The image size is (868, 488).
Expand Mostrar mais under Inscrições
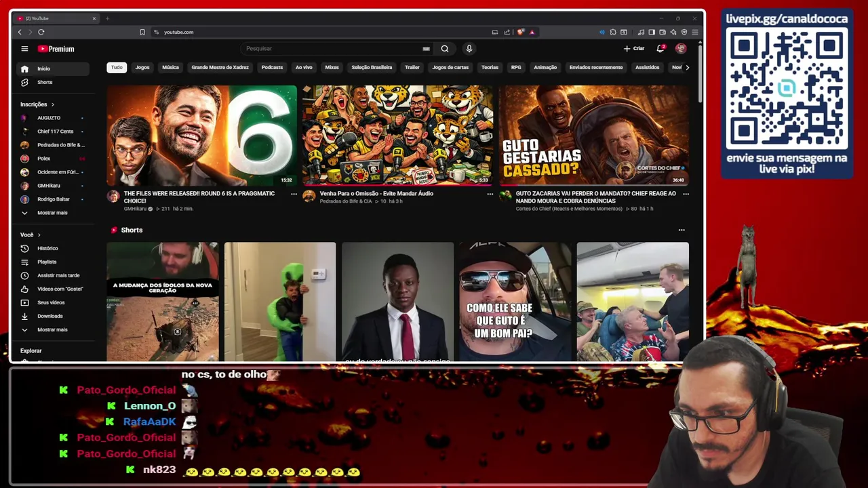click(53, 213)
